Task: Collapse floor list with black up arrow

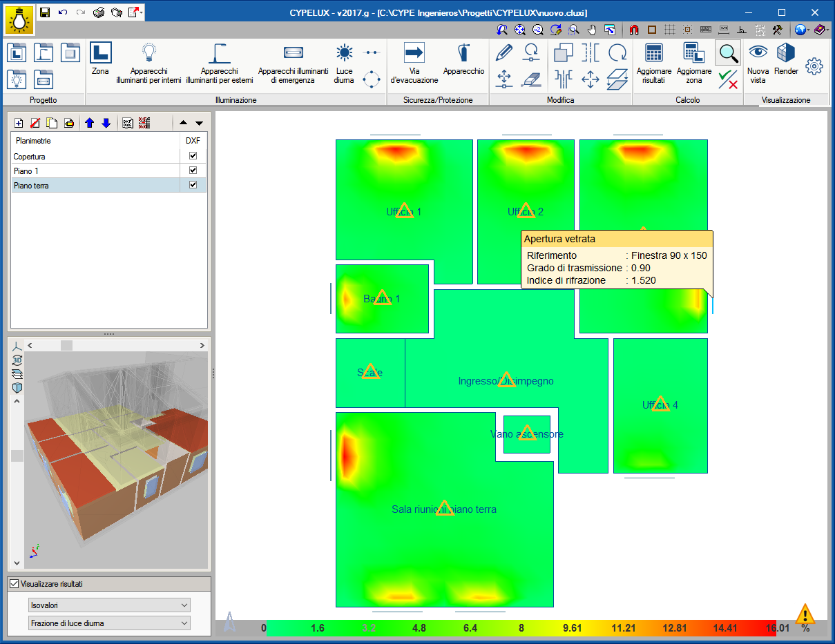Action: point(183,123)
